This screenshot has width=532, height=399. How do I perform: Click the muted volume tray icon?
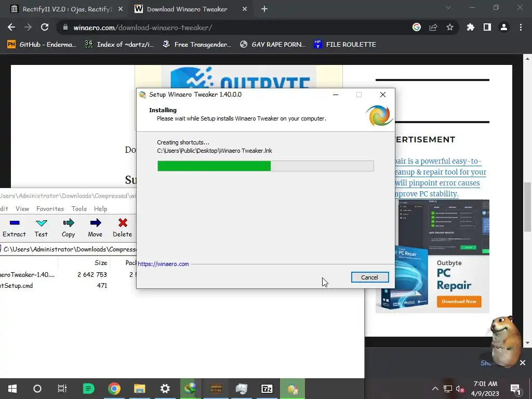pos(460,389)
